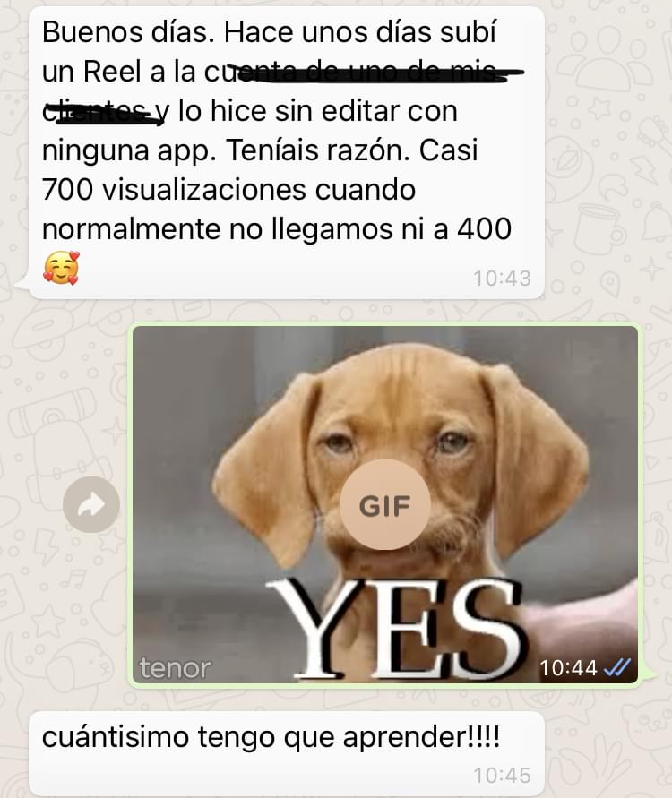Play the GIF using the circular GIF button
The height and width of the screenshot is (798, 672).
[x=385, y=505]
